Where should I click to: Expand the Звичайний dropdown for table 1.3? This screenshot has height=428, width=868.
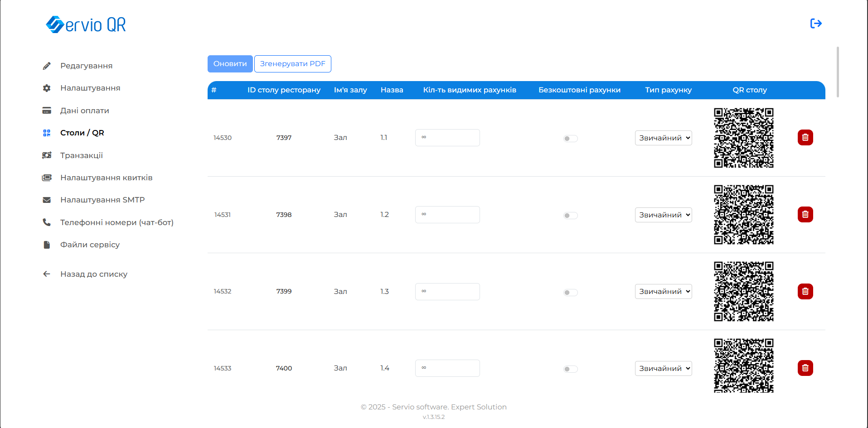click(663, 292)
